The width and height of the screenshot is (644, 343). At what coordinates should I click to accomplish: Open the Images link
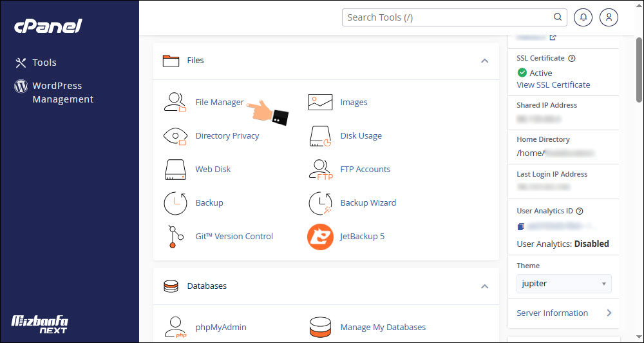tap(354, 102)
